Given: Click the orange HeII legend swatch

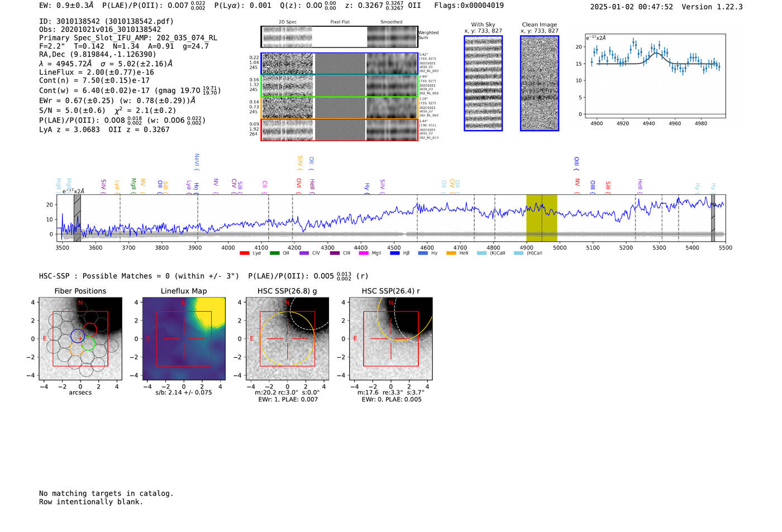Looking at the screenshot, I should [451, 253].
